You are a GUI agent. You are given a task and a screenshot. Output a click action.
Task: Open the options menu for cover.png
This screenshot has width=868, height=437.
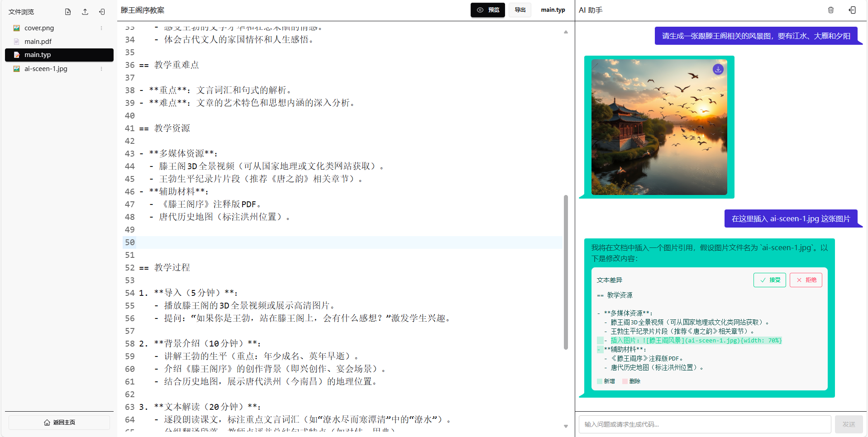pyautogui.click(x=101, y=28)
